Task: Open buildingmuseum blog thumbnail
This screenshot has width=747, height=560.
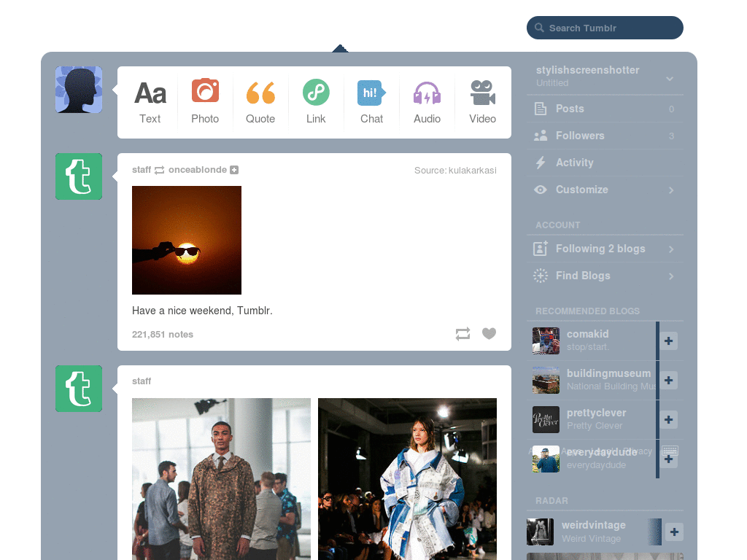Action: (546, 380)
